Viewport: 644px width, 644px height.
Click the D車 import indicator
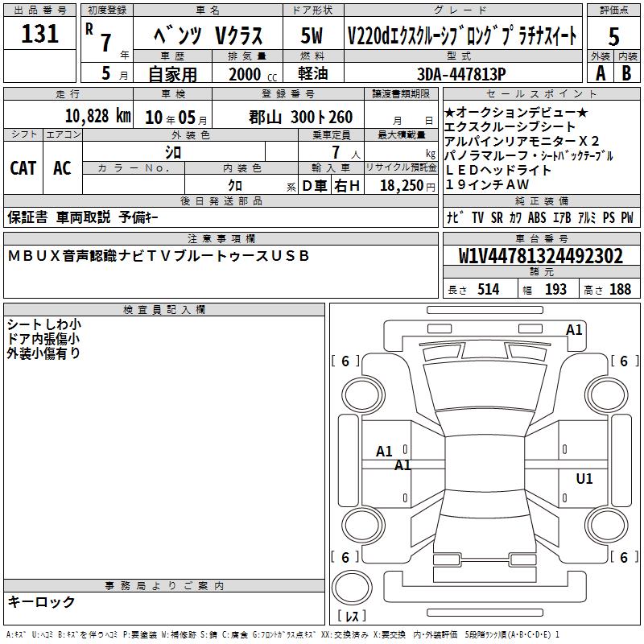pyautogui.click(x=315, y=186)
